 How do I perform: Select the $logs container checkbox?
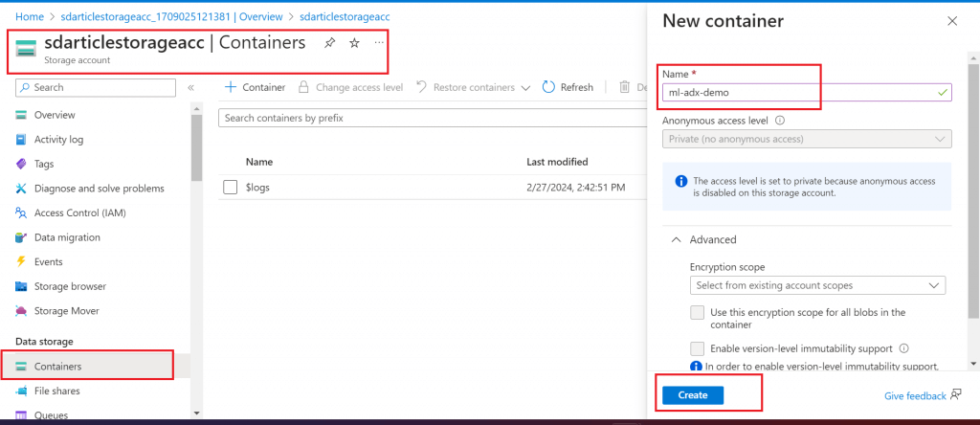pos(230,188)
